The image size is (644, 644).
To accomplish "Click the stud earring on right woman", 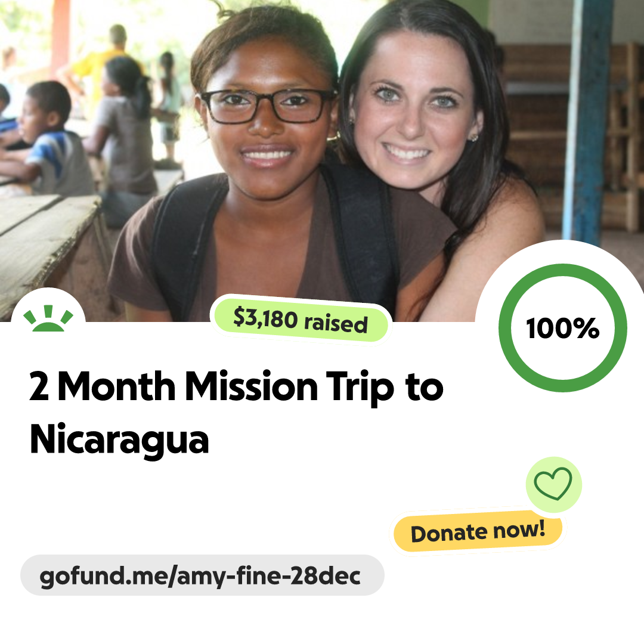I will (474, 138).
